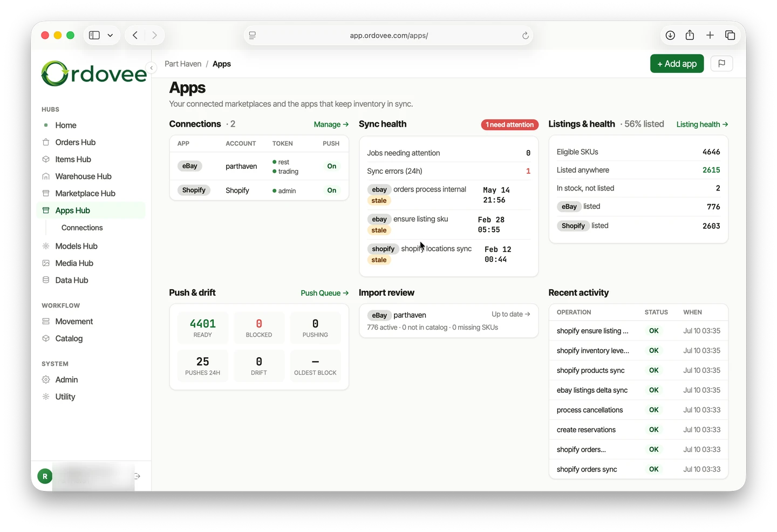Click the OLDEST BLOCK tile
Screen dimensions: 777x532
pyautogui.click(x=315, y=365)
